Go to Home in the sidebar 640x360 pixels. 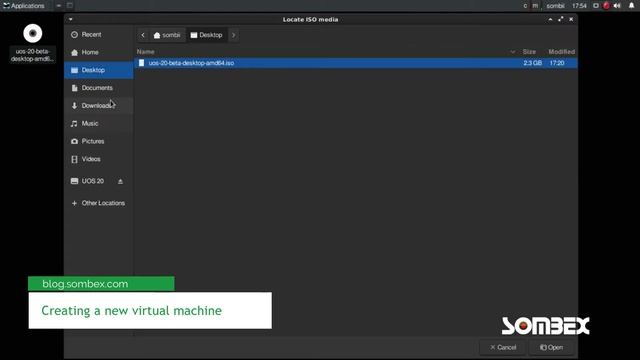point(98,52)
